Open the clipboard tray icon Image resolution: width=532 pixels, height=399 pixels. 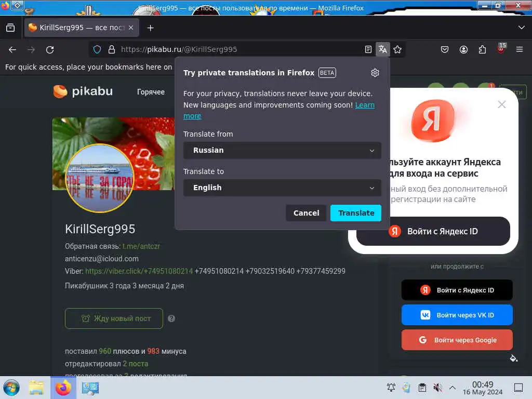tap(422, 388)
